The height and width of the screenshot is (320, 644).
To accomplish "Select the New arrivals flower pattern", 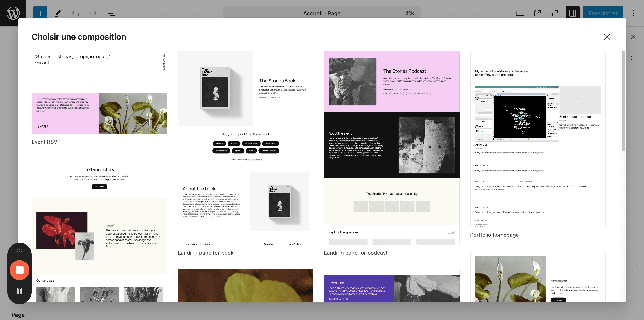I will coord(538,277).
